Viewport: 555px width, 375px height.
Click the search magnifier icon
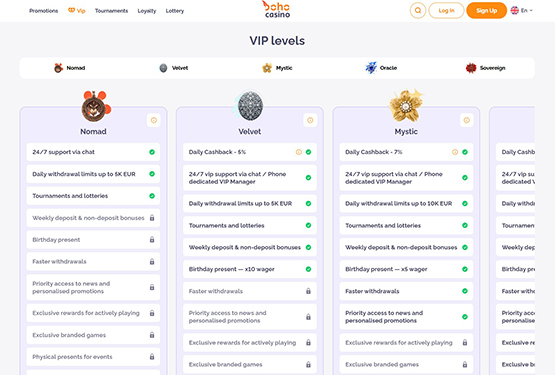pos(418,11)
